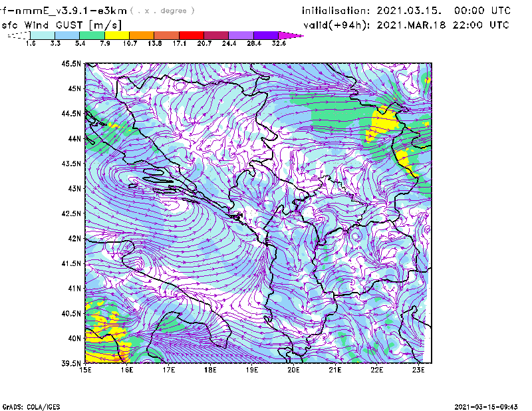
Task: Click the 43.5N latitude label
Action: point(71,164)
